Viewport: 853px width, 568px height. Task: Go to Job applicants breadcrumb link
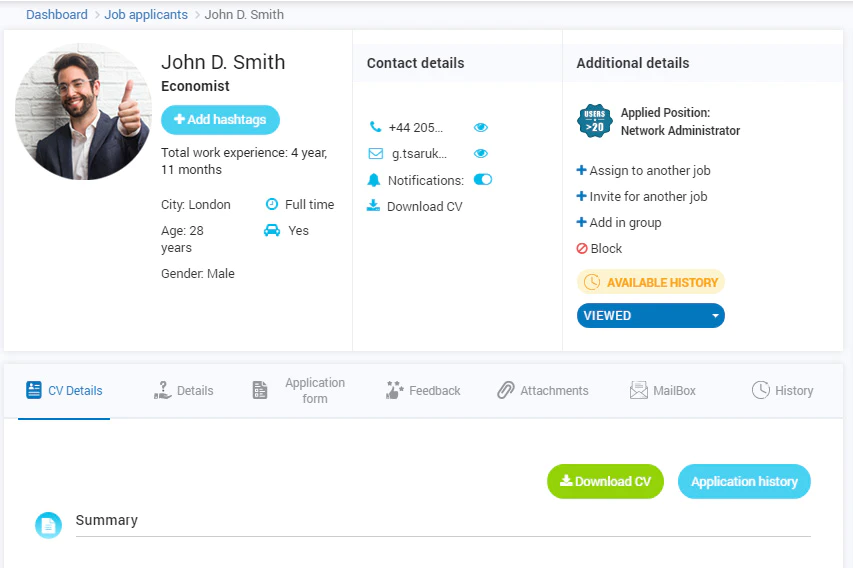pos(146,15)
